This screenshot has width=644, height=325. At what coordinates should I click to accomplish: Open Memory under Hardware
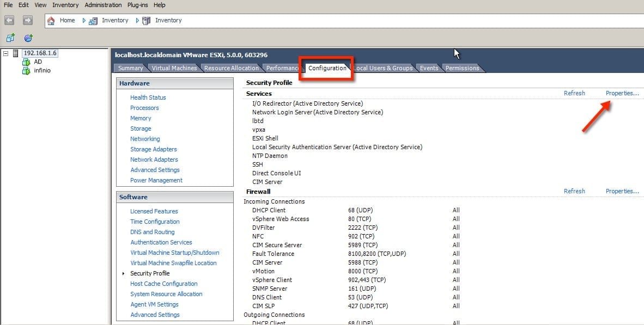[141, 118]
